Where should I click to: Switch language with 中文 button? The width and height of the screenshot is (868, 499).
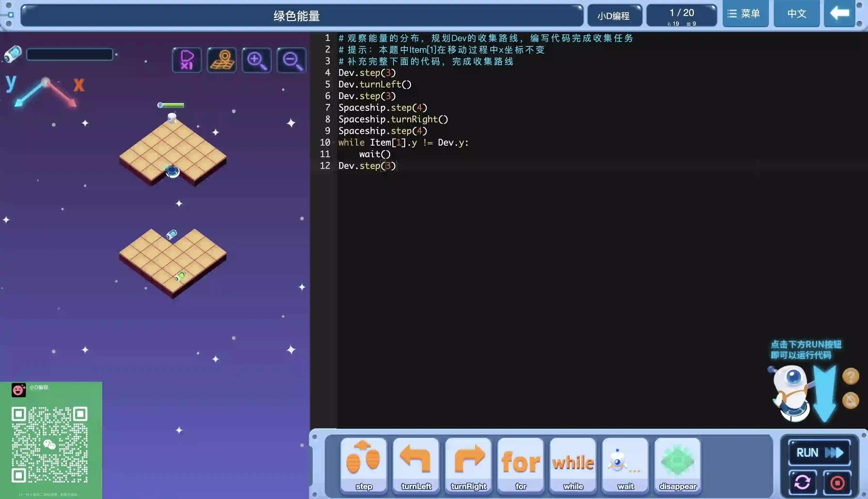(x=796, y=14)
